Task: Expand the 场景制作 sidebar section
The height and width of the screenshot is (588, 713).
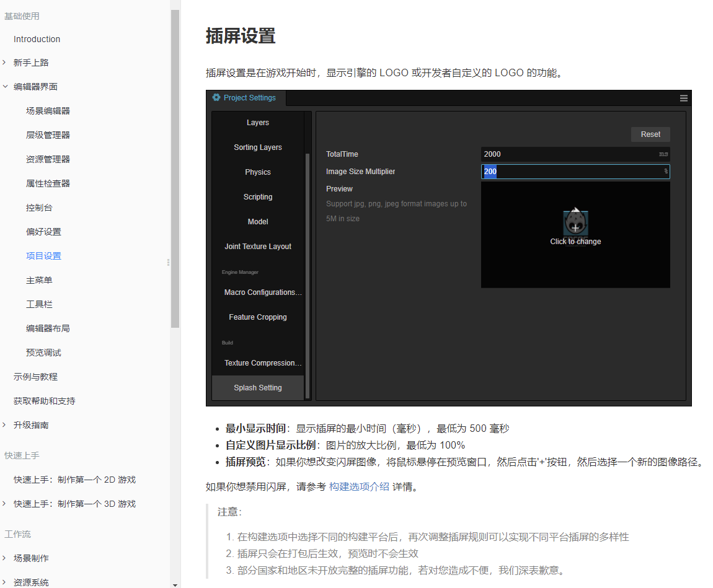Action: tap(4, 558)
